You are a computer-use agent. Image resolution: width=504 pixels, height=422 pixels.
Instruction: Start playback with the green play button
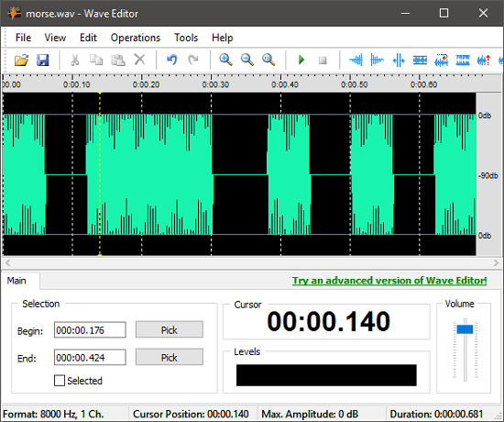301,60
